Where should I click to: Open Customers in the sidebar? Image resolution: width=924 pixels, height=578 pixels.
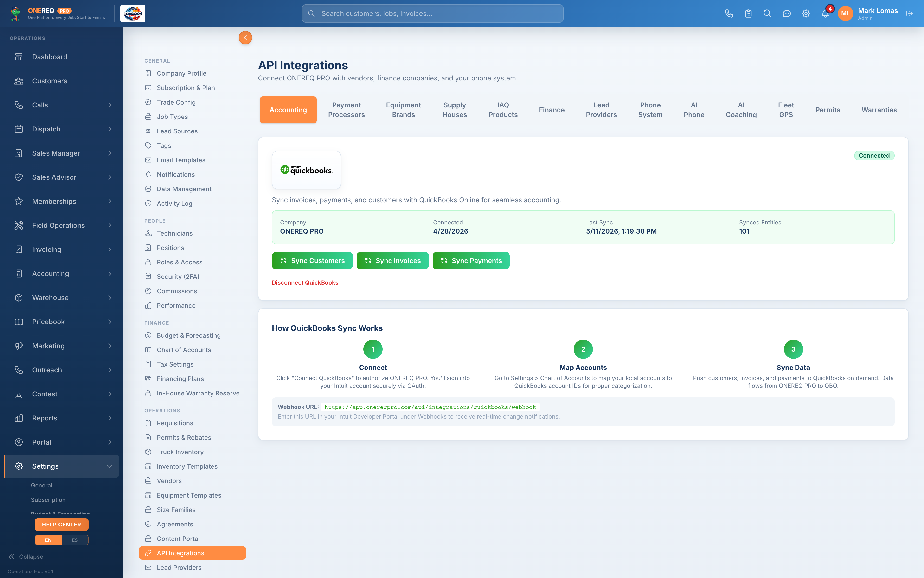click(61, 81)
